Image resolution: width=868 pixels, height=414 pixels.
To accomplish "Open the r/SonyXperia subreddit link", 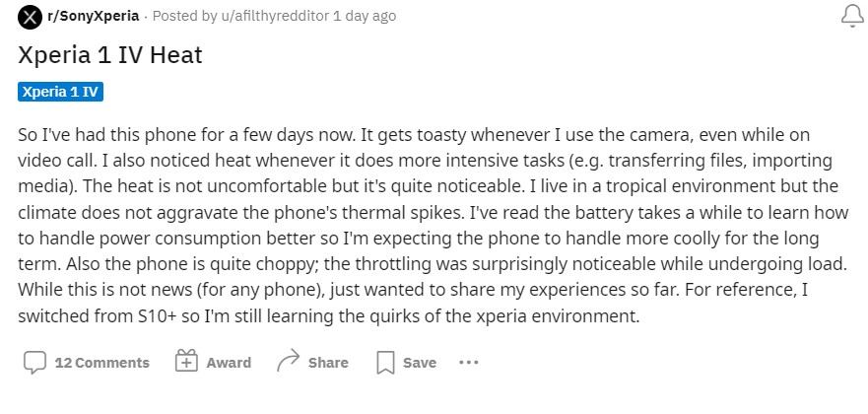I will [93, 17].
